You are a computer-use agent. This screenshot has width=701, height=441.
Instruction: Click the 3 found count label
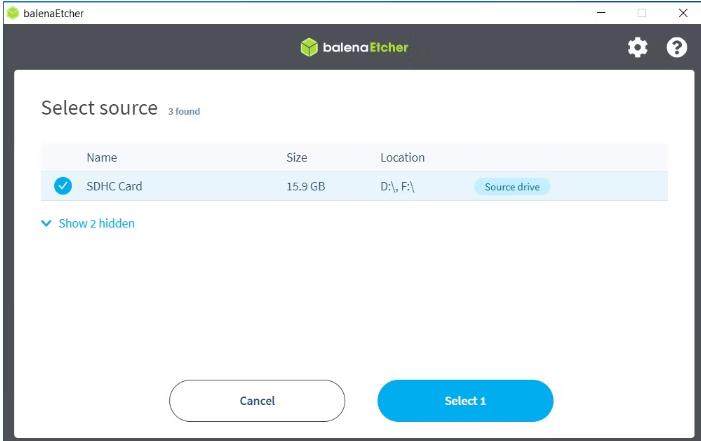184,111
